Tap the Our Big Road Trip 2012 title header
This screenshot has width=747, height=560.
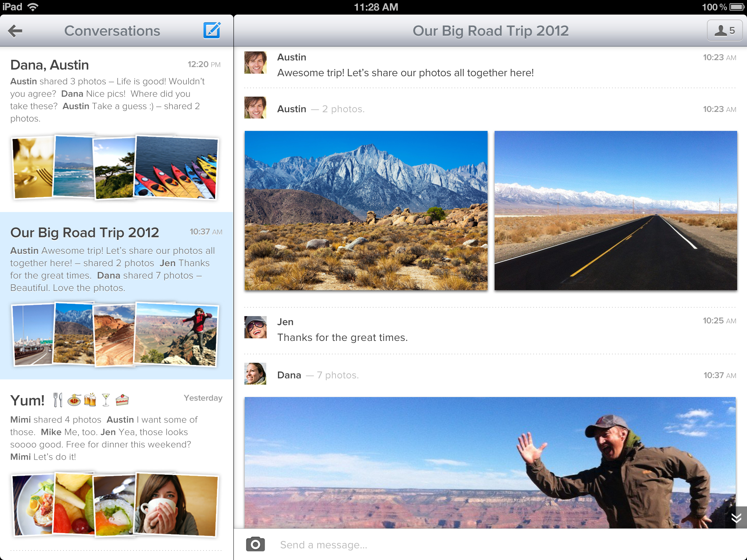(x=490, y=31)
